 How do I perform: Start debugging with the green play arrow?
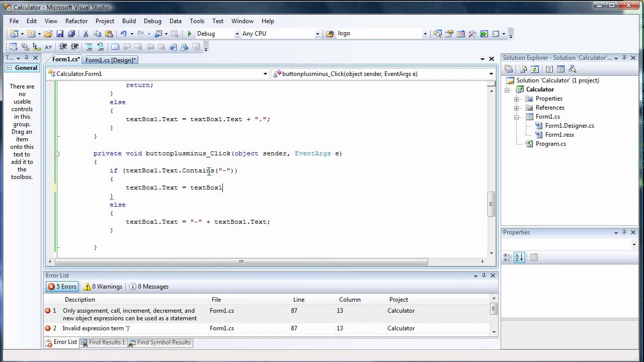(x=190, y=34)
